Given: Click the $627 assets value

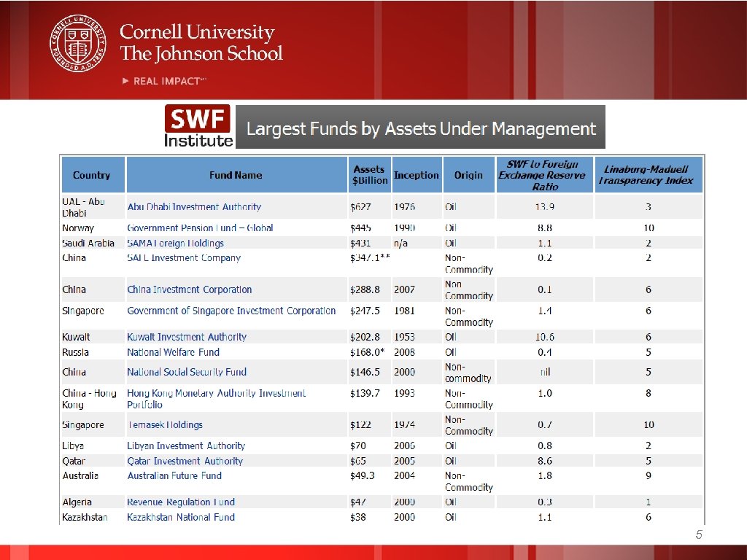Looking at the screenshot, I should [x=360, y=206].
